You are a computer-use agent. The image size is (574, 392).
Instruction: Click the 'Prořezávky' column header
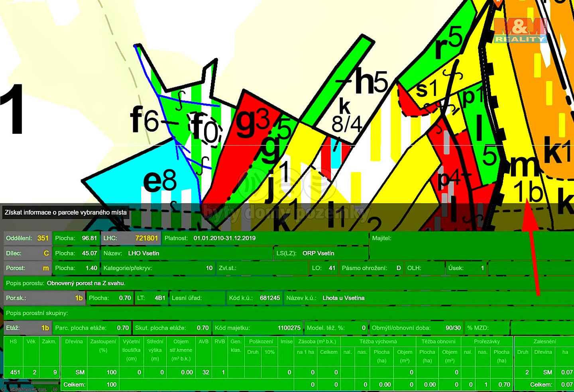pos(487,341)
